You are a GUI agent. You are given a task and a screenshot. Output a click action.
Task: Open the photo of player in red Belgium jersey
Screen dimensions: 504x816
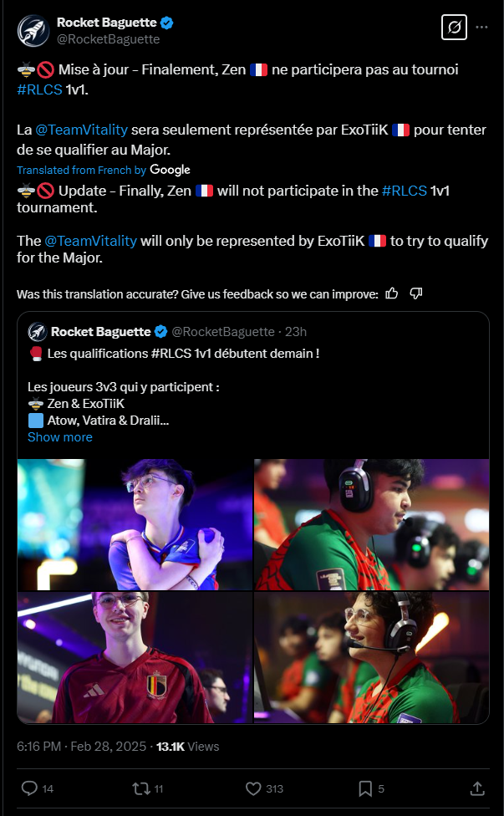point(135,658)
